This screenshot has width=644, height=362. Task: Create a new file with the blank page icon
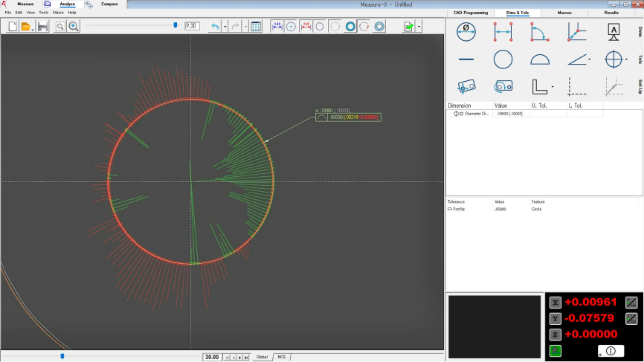(x=13, y=27)
